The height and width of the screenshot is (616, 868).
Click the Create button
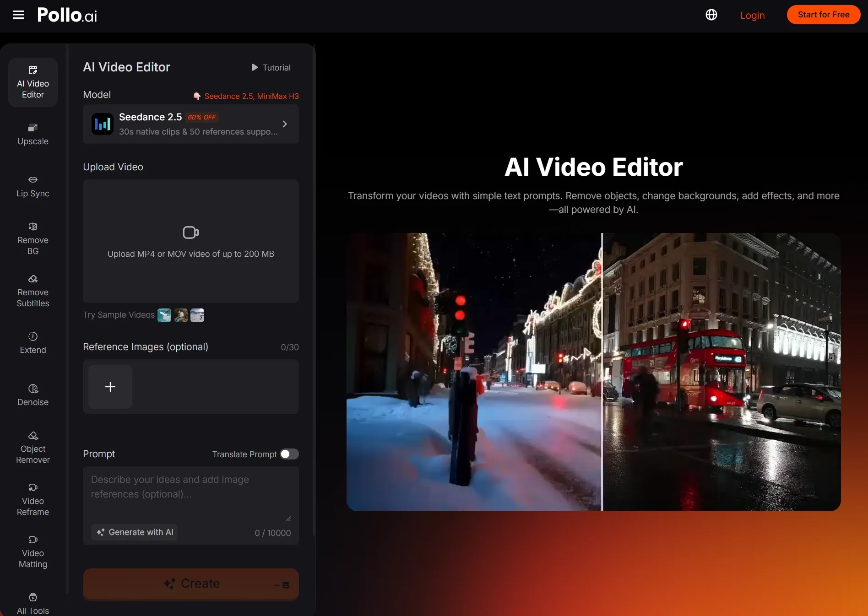pyautogui.click(x=191, y=584)
